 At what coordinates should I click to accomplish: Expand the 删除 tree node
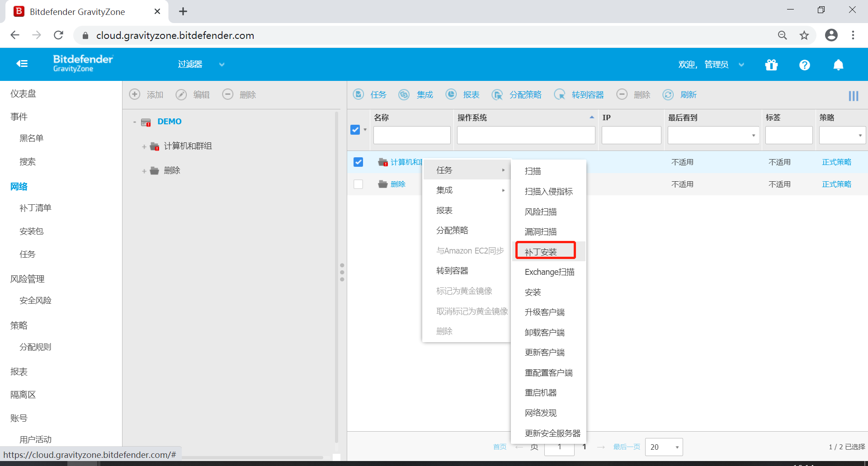[x=144, y=171]
